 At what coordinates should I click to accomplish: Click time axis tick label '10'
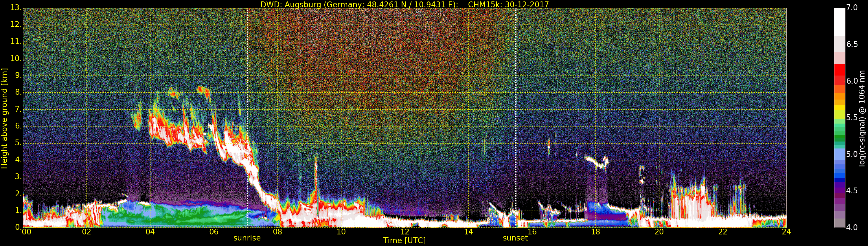pos(341,232)
